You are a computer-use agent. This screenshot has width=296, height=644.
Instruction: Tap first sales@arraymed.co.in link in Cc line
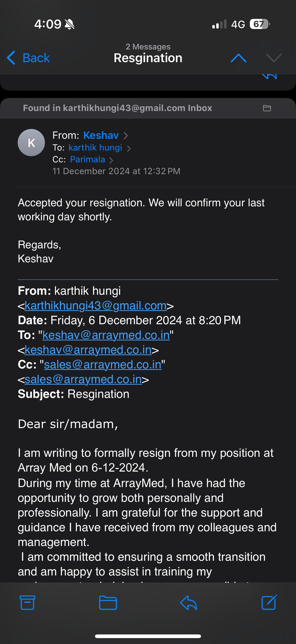(x=102, y=364)
